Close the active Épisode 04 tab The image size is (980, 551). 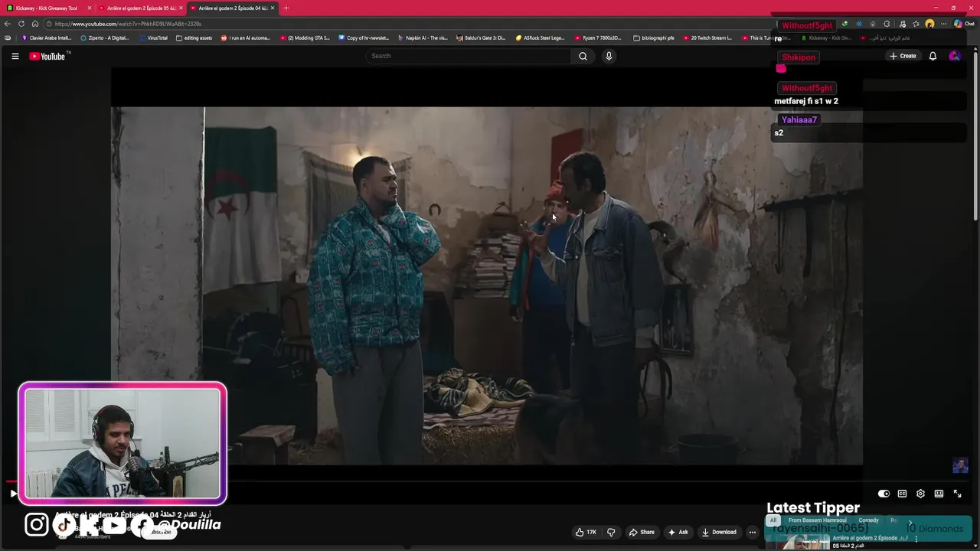[273, 8]
